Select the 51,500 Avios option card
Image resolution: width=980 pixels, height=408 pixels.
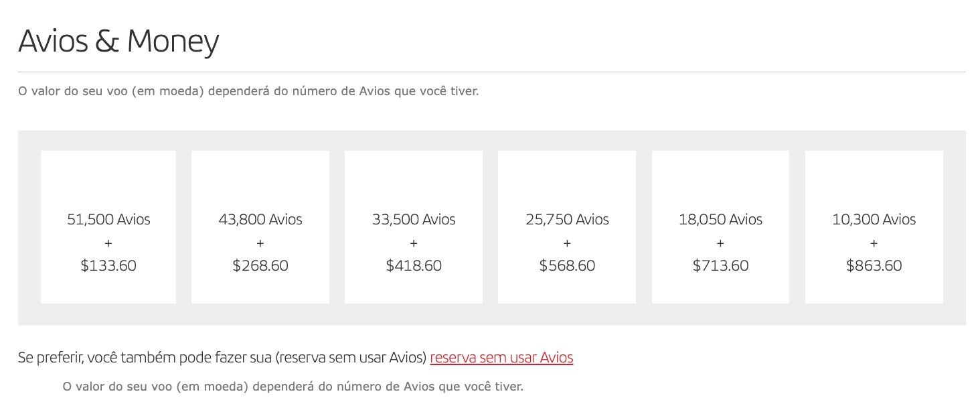pyautogui.click(x=108, y=227)
